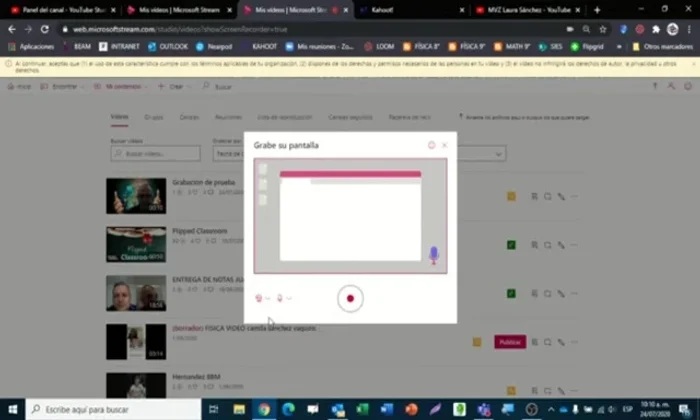Switch to the Grupos tab
700x420 pixels.
pyautogui.click(x=154, y=117)
